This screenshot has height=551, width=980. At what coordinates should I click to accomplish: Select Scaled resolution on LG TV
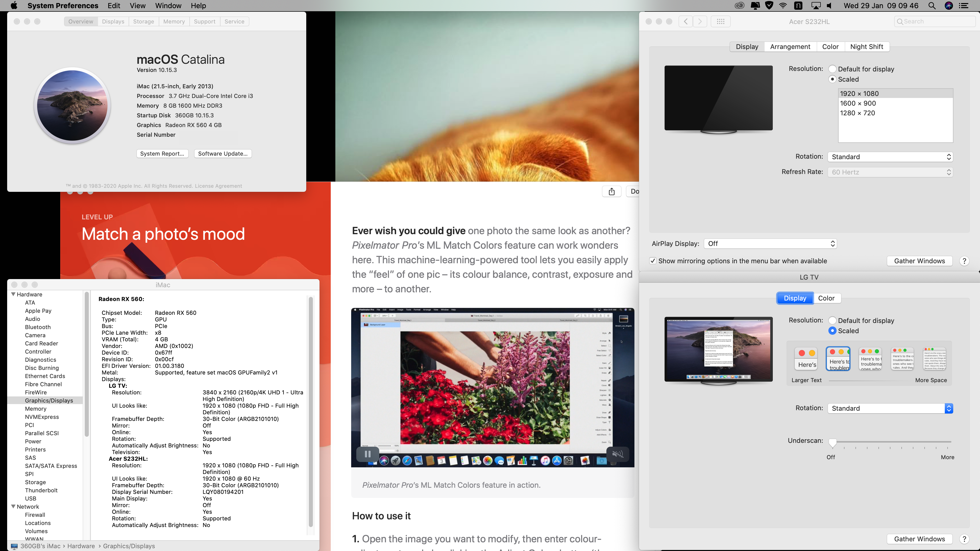click(x=832, y=331)
